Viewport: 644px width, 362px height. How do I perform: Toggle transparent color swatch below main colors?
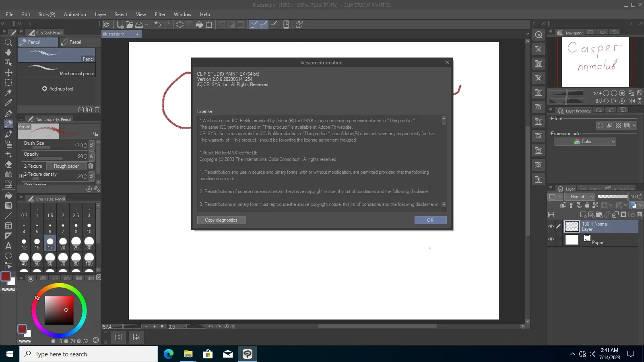(8, 290)
